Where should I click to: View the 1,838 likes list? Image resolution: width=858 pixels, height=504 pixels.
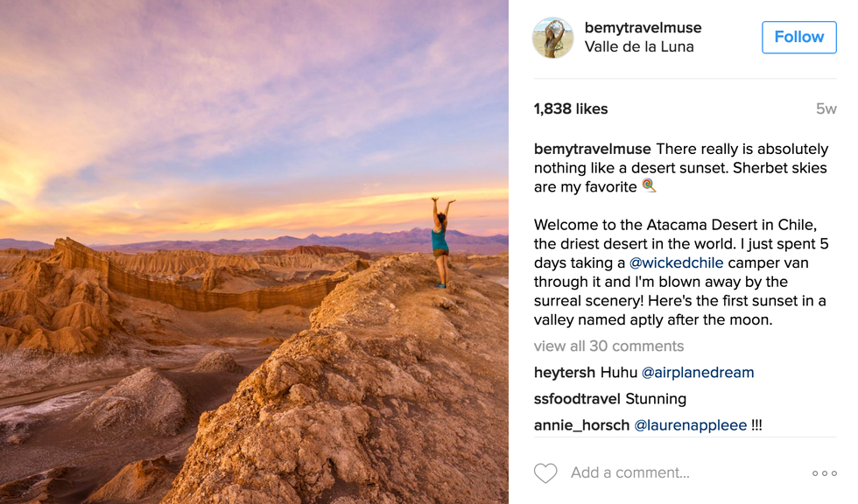tap(571, 109)
